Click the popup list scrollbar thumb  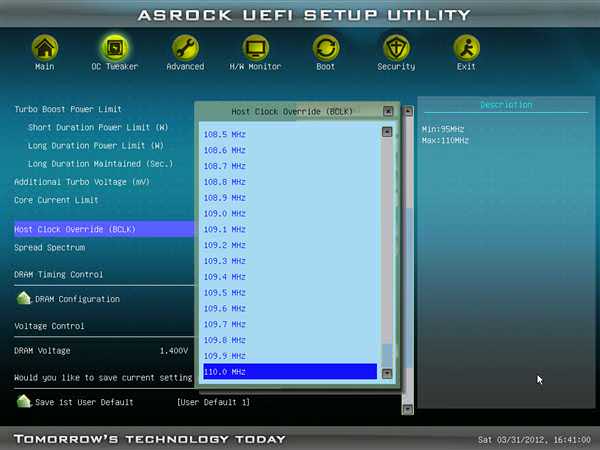click(x=387, y=355)
